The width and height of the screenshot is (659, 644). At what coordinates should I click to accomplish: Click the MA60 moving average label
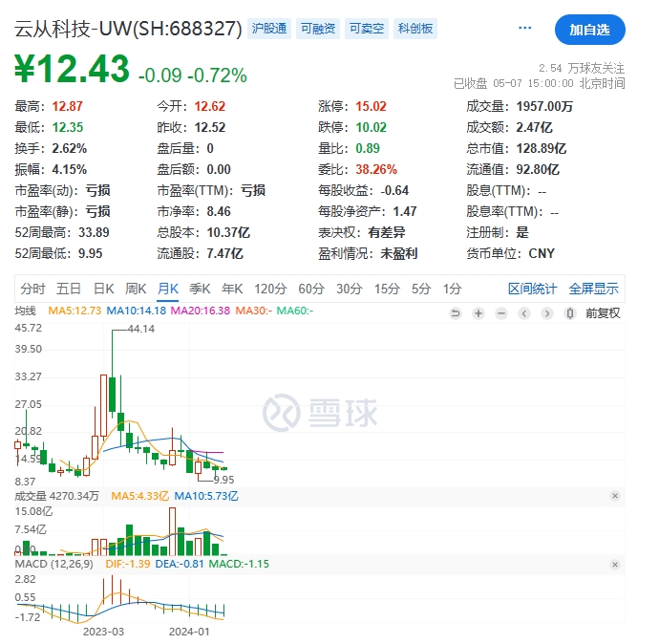click(x=294, y=311)
